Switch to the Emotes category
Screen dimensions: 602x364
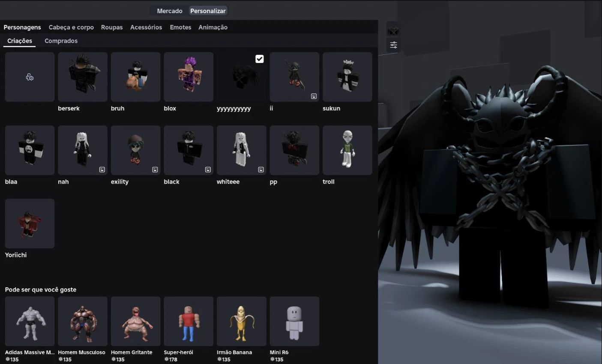pos(180,27)
